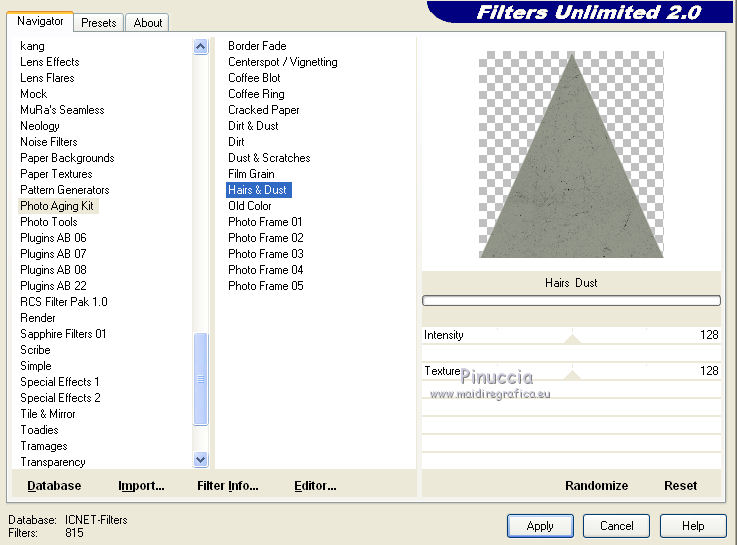The image size is (737, 545).
Task: Select Special Effects 2 category
Action: (60, 397)
